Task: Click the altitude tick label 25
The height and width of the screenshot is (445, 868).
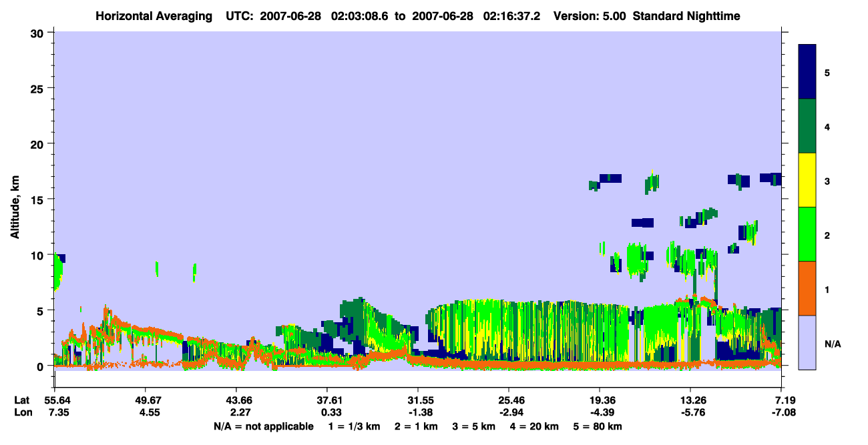Action: click(x=39, y=88)
